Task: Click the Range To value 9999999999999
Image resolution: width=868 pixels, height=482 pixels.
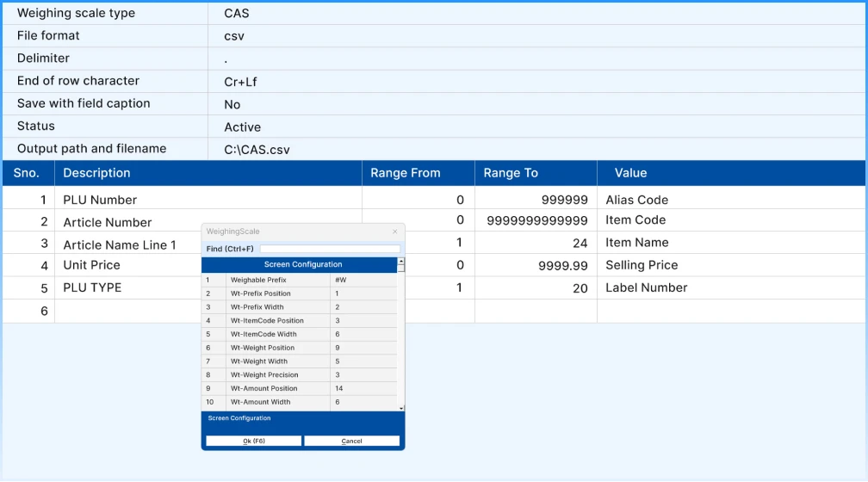Action: coord(537,221)
